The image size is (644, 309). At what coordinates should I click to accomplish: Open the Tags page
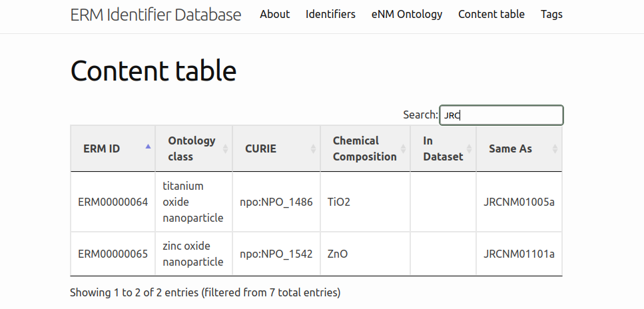coord(551,14)
